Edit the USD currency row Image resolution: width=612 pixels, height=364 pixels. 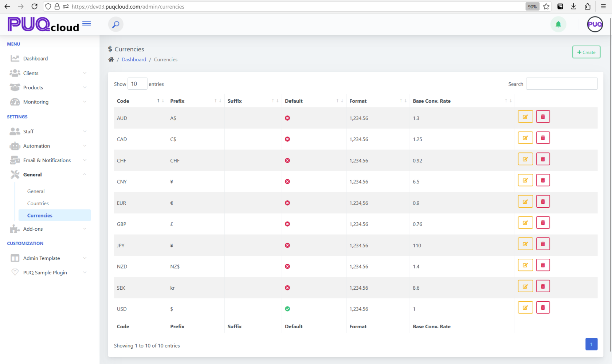(x=525, y=308)
